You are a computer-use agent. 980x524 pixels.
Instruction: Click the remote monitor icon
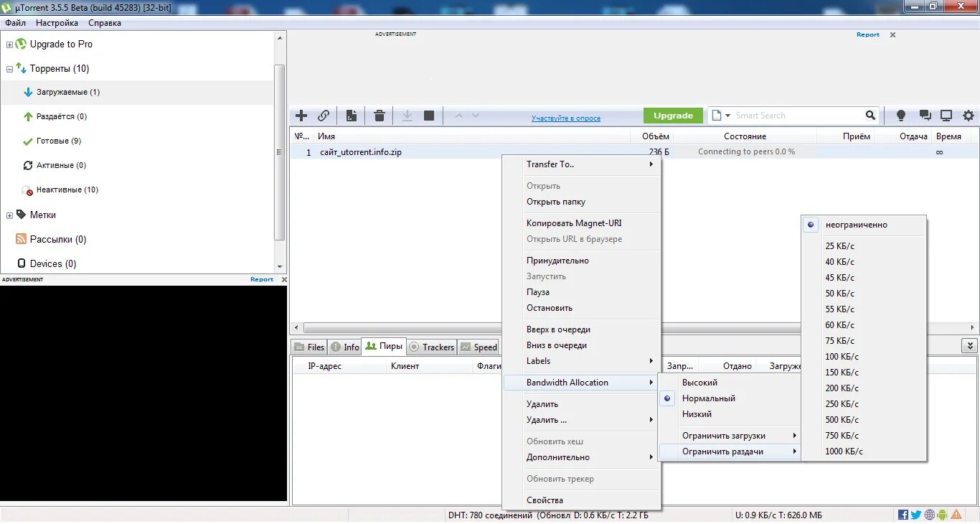[x=946, y=116]
